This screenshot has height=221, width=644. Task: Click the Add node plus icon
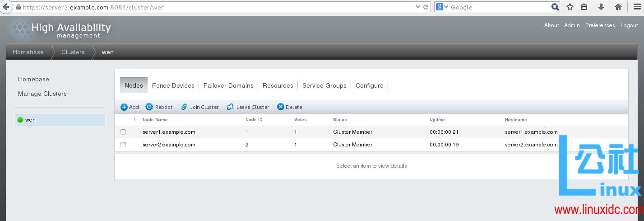[x=124, y=107]
